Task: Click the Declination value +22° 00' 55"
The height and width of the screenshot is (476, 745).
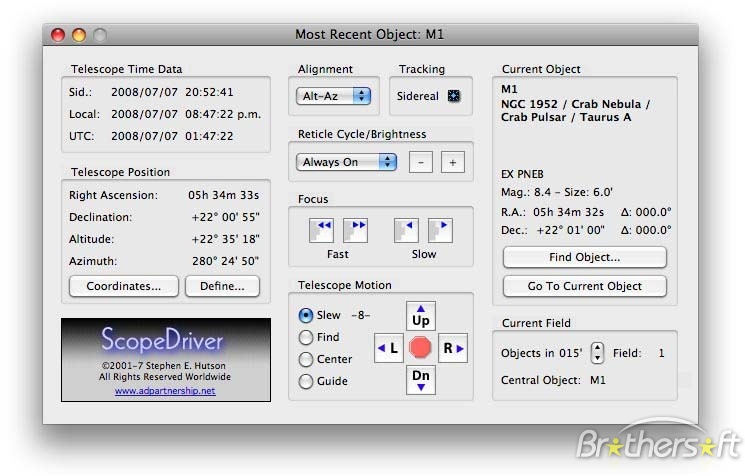Action: pyautogui.click(x=226, y=217)
